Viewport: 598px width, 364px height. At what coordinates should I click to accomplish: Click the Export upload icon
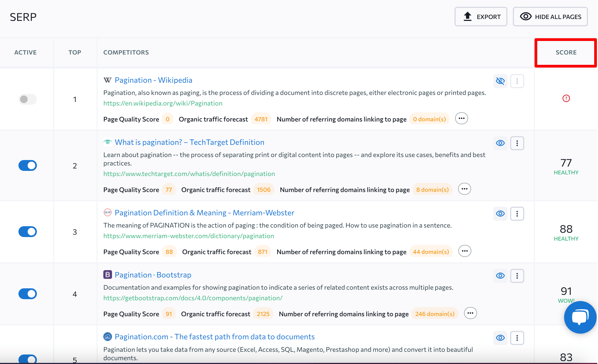click(x=467, y=16)
